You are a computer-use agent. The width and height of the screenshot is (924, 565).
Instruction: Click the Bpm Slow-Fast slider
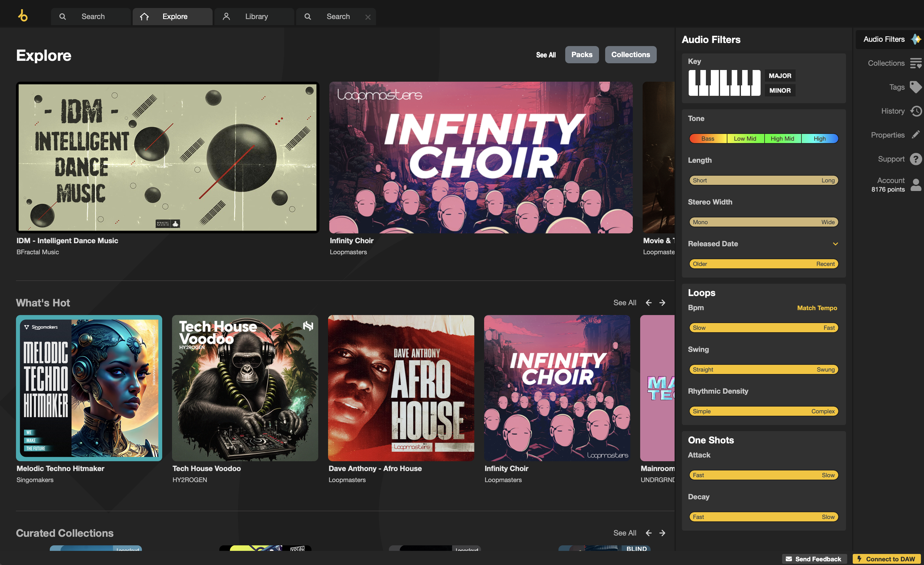[x=764, y=328]
